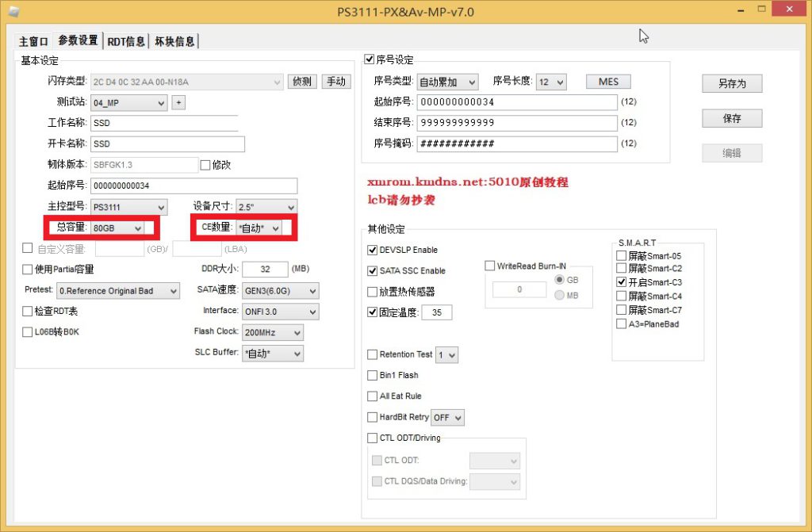Open the 坏块信息 tab
Viewport: 812px width, 532px height.
pyautogui.click(x=174, y=41)
